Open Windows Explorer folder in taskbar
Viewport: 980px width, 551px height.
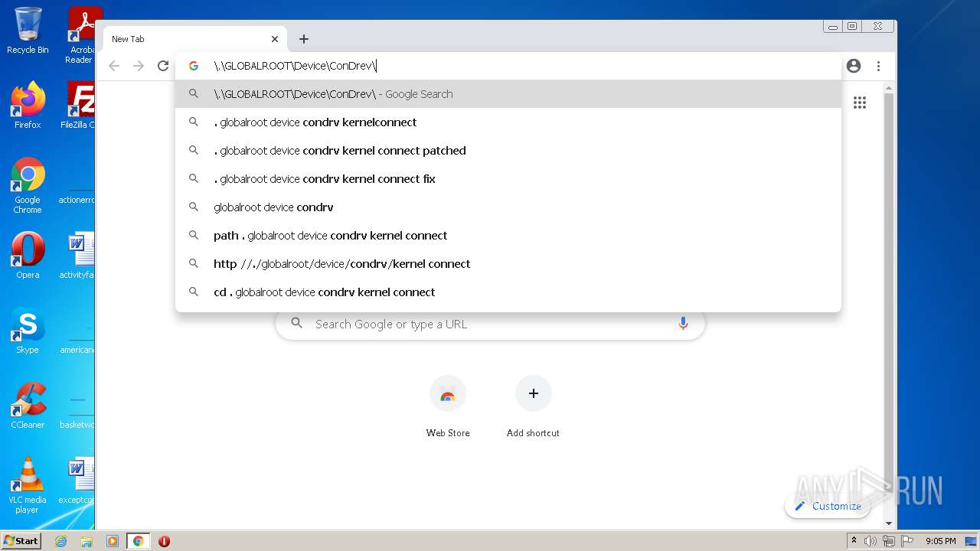tap(87, 541)
